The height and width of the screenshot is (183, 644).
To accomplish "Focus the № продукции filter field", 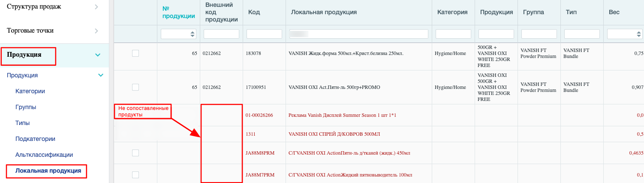I will click(x=178, y=34).
